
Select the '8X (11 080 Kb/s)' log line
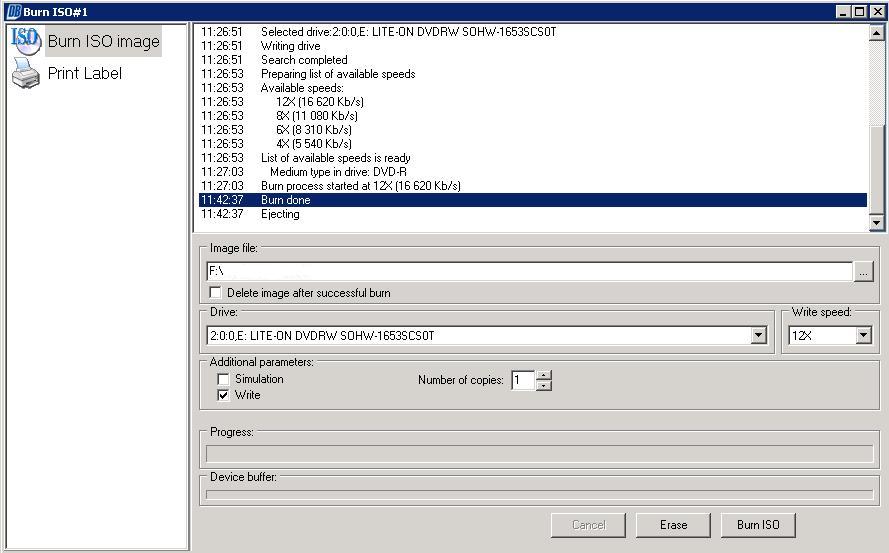(x=533, y=116)
